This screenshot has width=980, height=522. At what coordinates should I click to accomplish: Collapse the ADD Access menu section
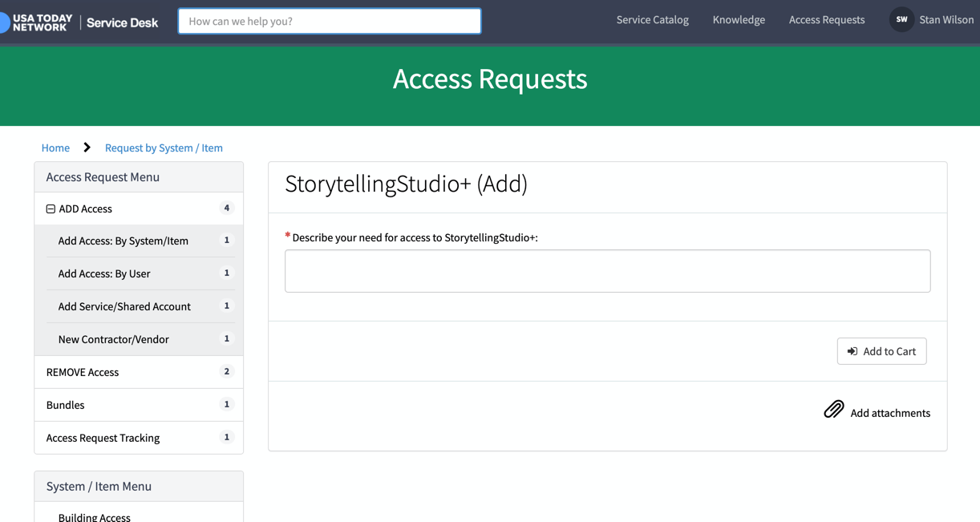pyautogui.click(x=51, y=208)
